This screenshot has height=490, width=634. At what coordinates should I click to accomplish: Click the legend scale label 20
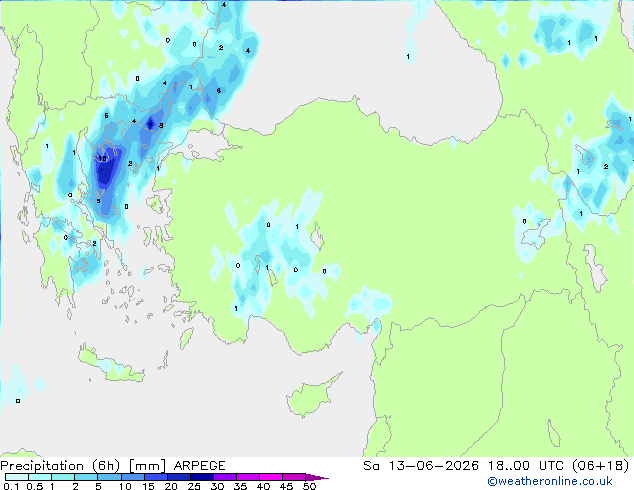point(171,486)
